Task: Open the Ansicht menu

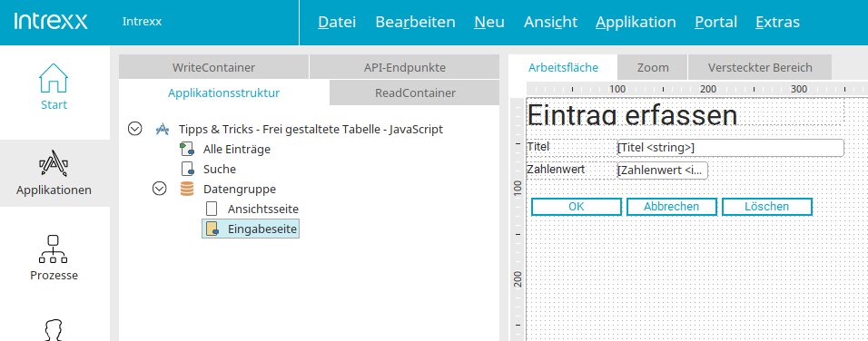Action: [x=550, y=22]
